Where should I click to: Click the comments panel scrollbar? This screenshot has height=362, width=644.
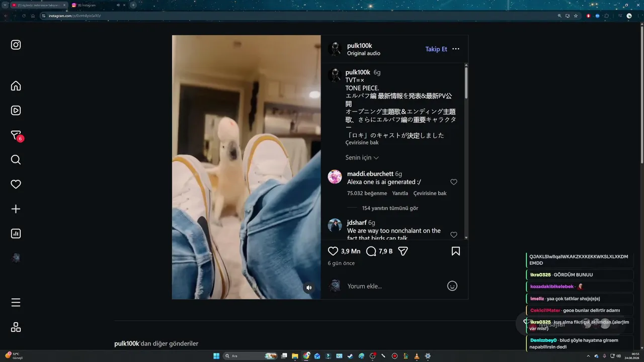click(x=466, y=83)
